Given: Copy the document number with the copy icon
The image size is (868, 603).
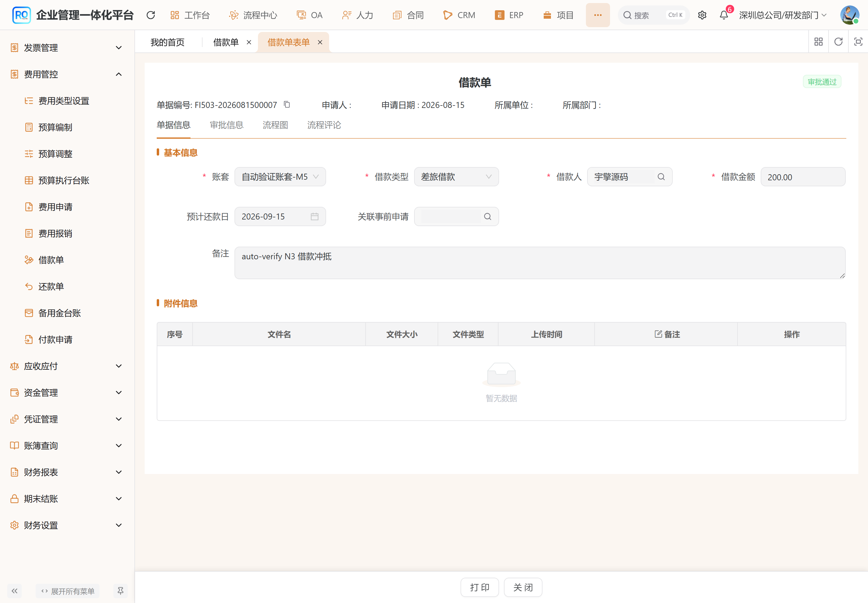Looking at the screenshot, I should 287,105.
